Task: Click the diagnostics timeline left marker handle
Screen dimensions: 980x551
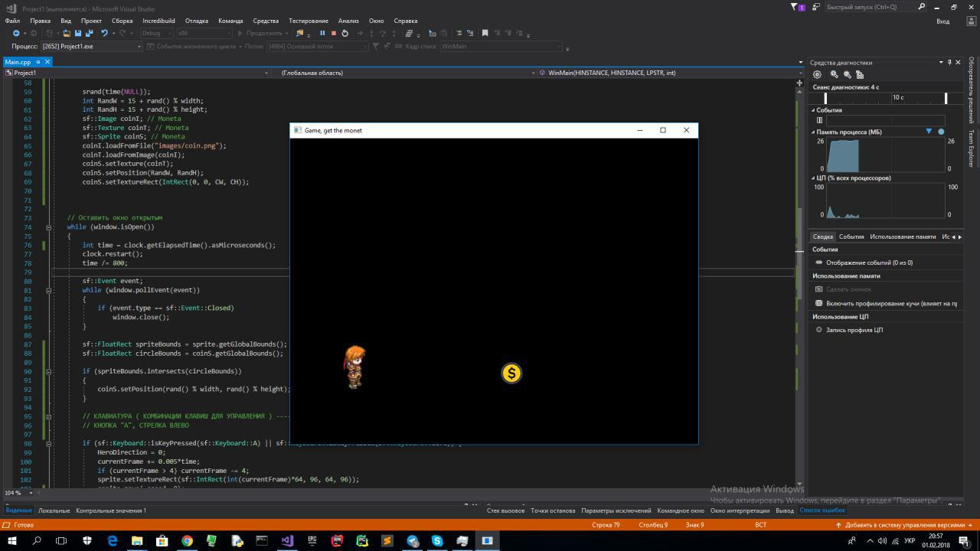Action: point(825,98)
